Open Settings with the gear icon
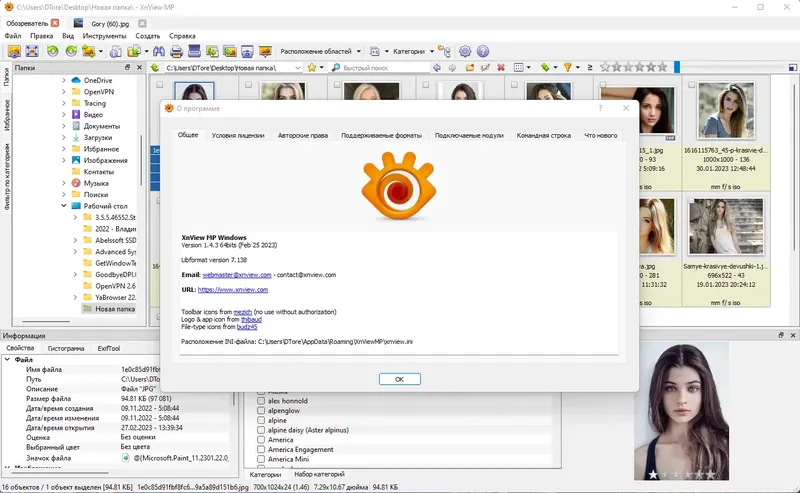 click(465, 51)
